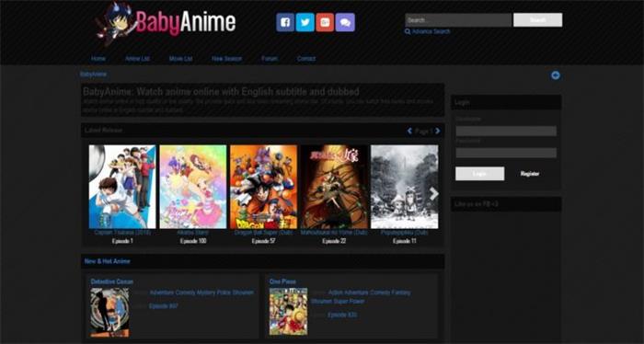Focus the Search input field
The height and width of the screenshot is (344, 644).
(x=458, y=19)
